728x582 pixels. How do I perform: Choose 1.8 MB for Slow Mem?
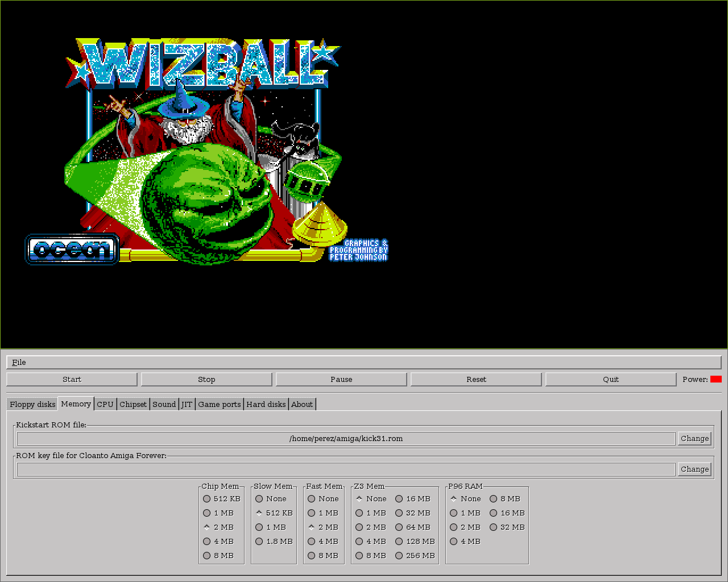coord(274,542)
